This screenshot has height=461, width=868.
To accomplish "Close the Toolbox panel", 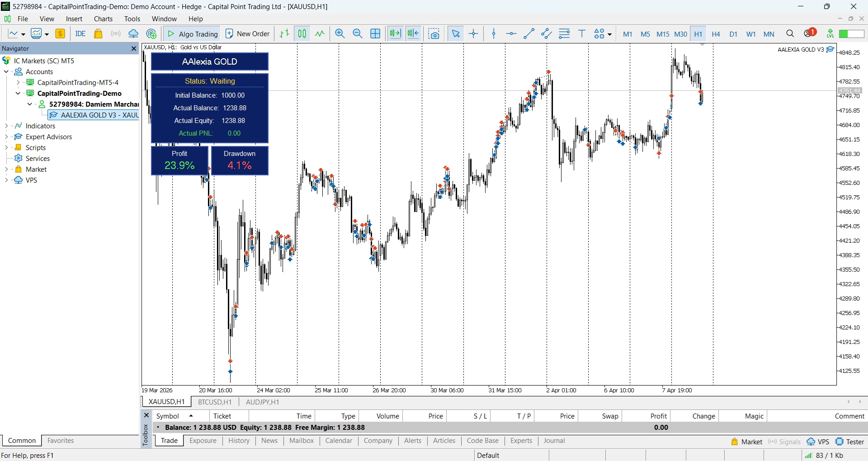I will pos(146,415).
